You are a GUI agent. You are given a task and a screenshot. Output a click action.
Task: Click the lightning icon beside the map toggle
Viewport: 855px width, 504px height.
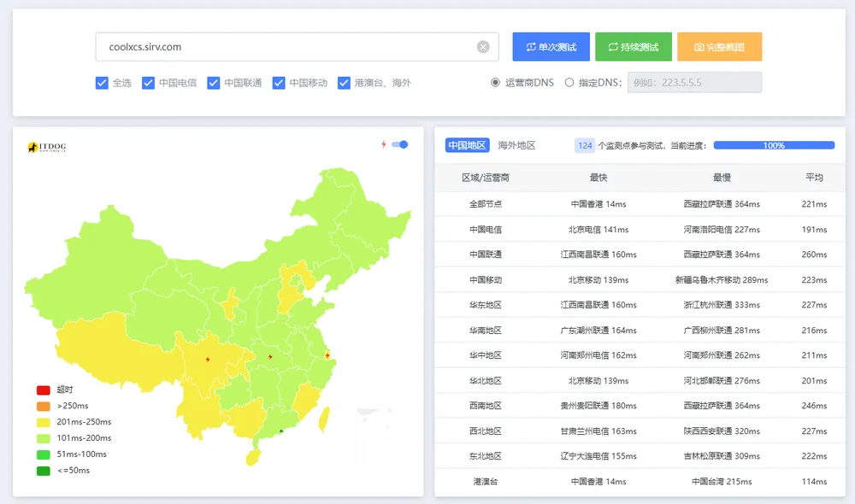pyautogui.click(x=384, y=144)
